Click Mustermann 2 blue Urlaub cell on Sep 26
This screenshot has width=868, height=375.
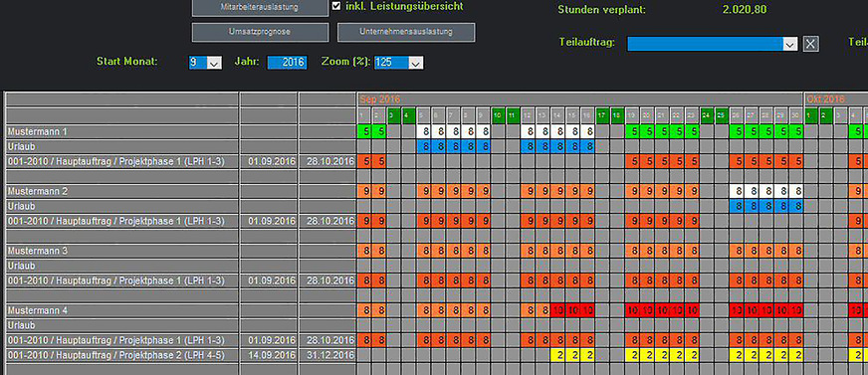click(737, 206)
